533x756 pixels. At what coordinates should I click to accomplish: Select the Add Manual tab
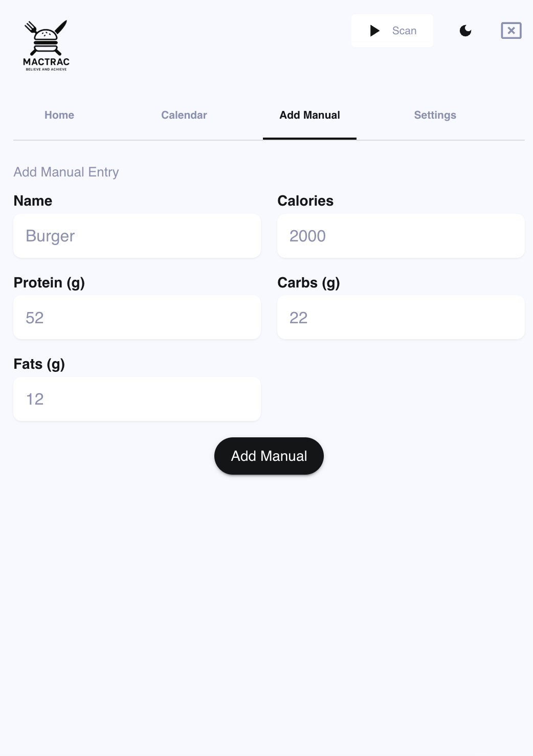pyautogui.click(x=309, y=115)
